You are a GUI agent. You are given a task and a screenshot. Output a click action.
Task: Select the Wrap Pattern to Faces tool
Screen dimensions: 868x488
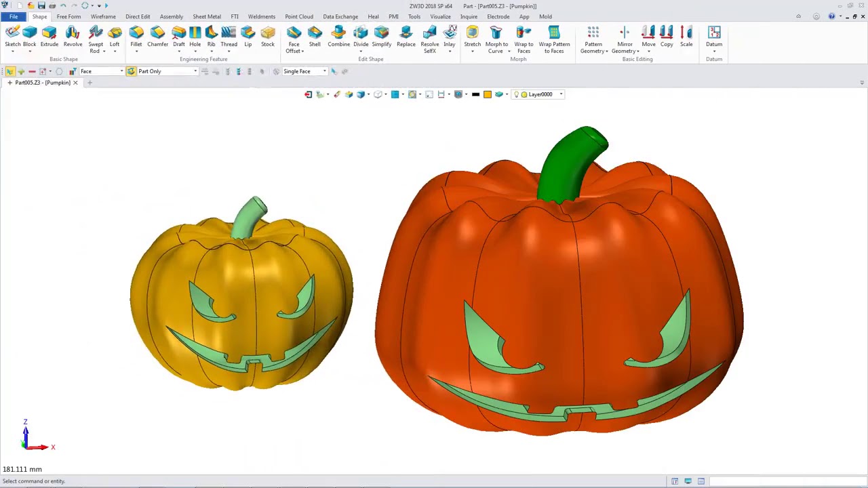pos(554,40)
